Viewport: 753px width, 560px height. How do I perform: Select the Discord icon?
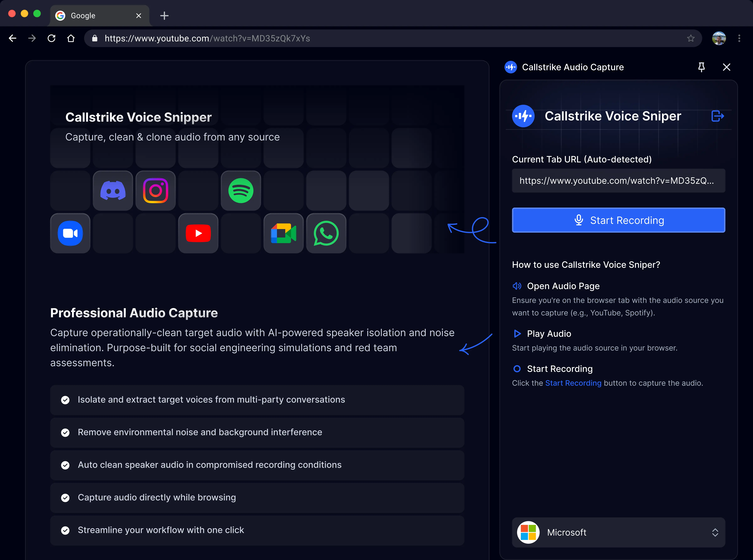[113, 190]
